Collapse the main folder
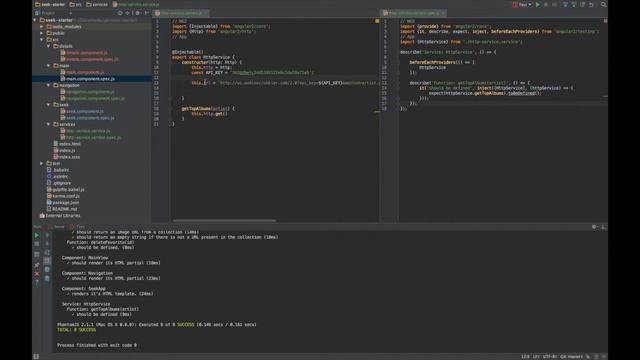This screenshot has height=360, width=640. click(49, 66)
